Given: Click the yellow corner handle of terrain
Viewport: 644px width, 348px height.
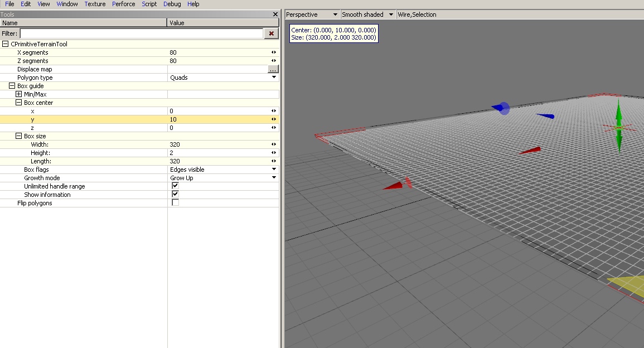Looking at the screenshot, I should click(x=628, y=285).
